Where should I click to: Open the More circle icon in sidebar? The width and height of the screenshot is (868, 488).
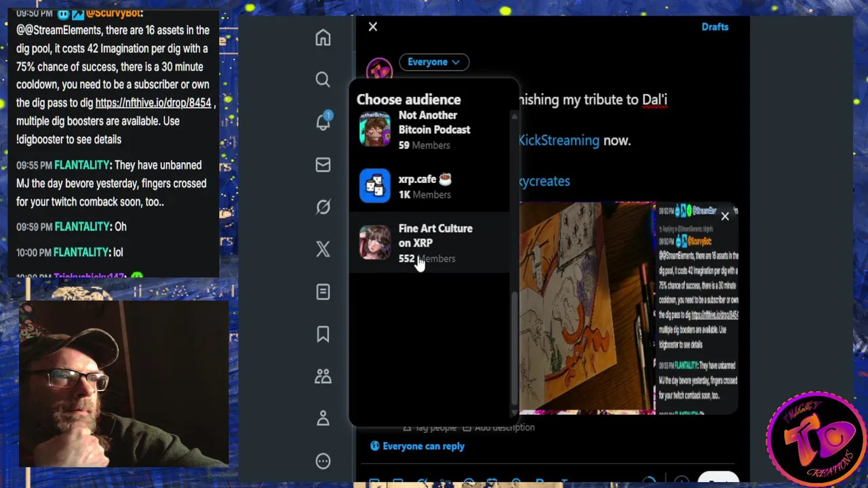pos(323,461)
